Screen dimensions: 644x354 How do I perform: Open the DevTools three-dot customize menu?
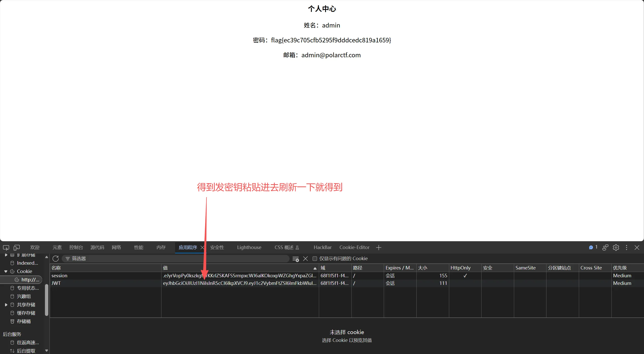pos(627,248)
